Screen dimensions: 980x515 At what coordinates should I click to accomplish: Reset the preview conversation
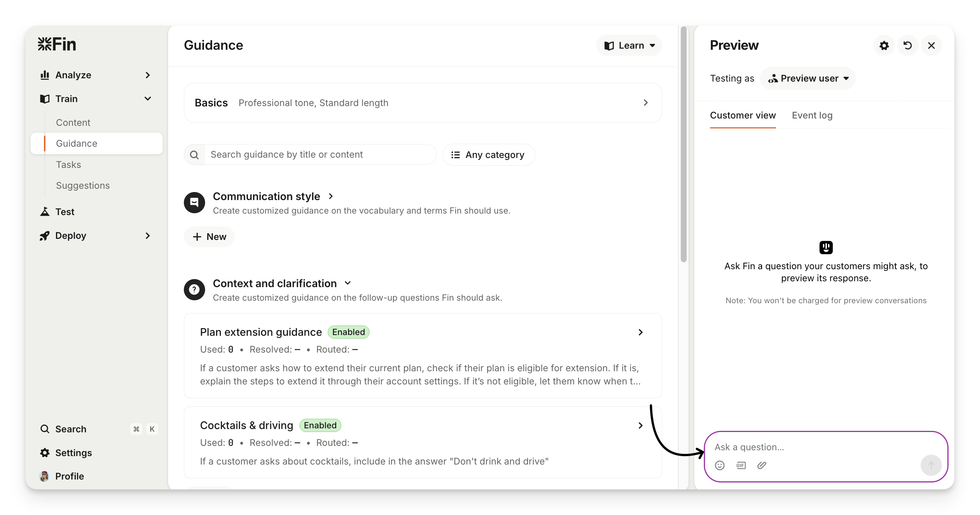tap(907, 46)
